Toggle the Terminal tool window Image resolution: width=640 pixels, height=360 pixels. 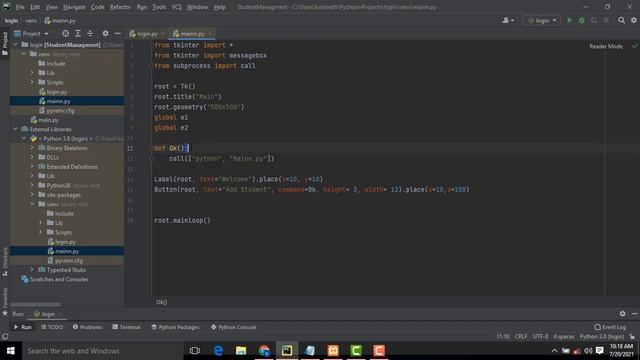pos(126,327)
